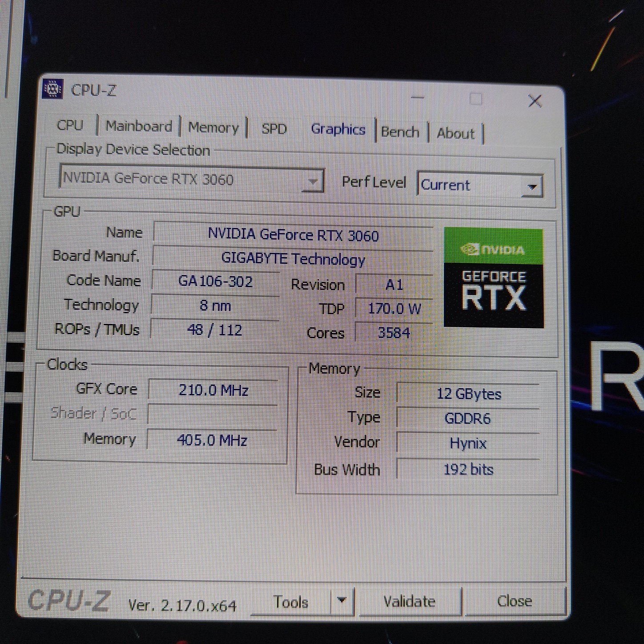
Task: Switch to the Memory tab
Action: pyautogui.click(x=213, y=128)
